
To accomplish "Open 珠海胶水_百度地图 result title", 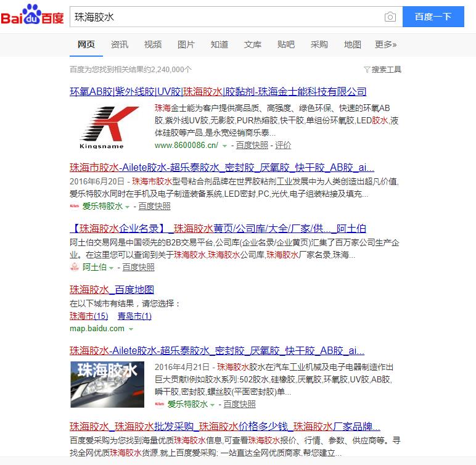I will tap(112, 289).
